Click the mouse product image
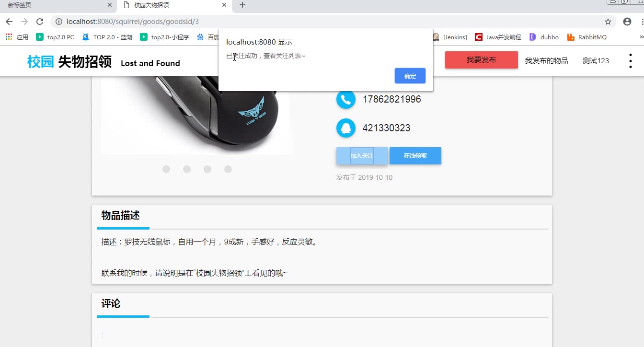644x347 pixels. [196, 115]
